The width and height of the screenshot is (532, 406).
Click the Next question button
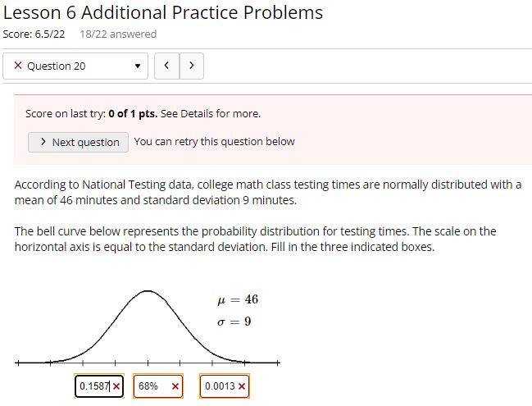pos(78,142)
